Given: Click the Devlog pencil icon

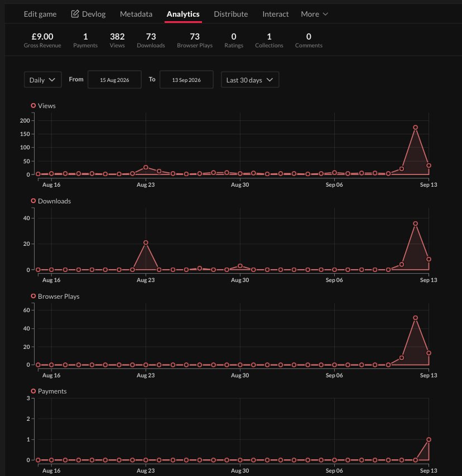Looking at the screenshot, I should [75, 14].
